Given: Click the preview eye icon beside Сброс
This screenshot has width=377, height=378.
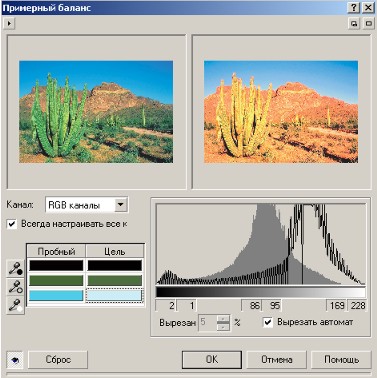Looking at the screenshot, I should [x=15, y=359].
